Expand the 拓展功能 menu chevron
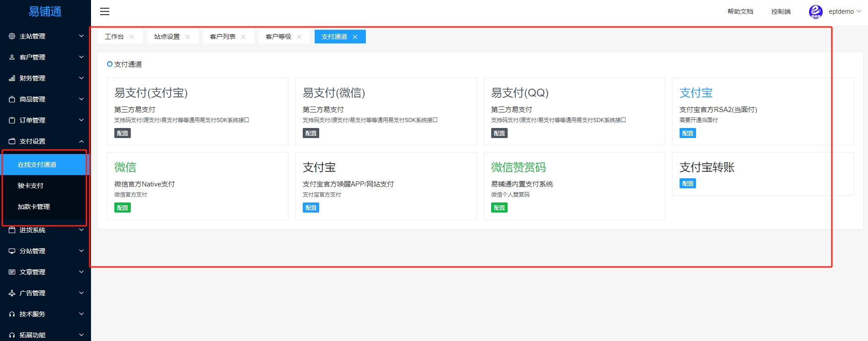Viewport: 868px width, 341px height. coord(81,335)
